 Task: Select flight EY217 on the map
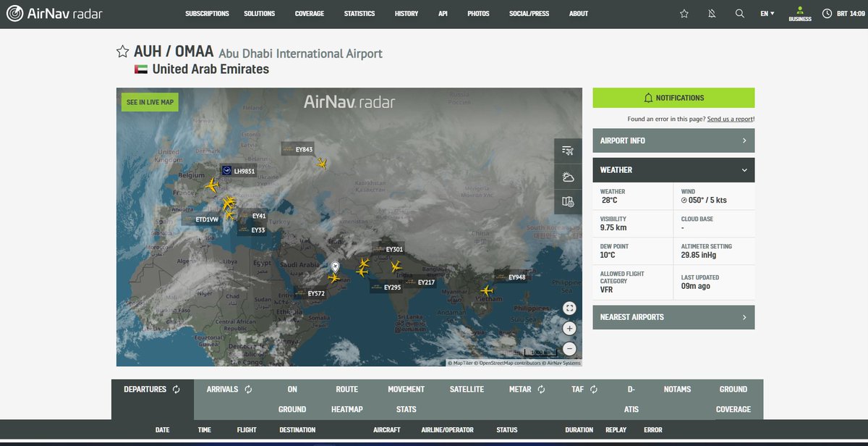(420, 282)
